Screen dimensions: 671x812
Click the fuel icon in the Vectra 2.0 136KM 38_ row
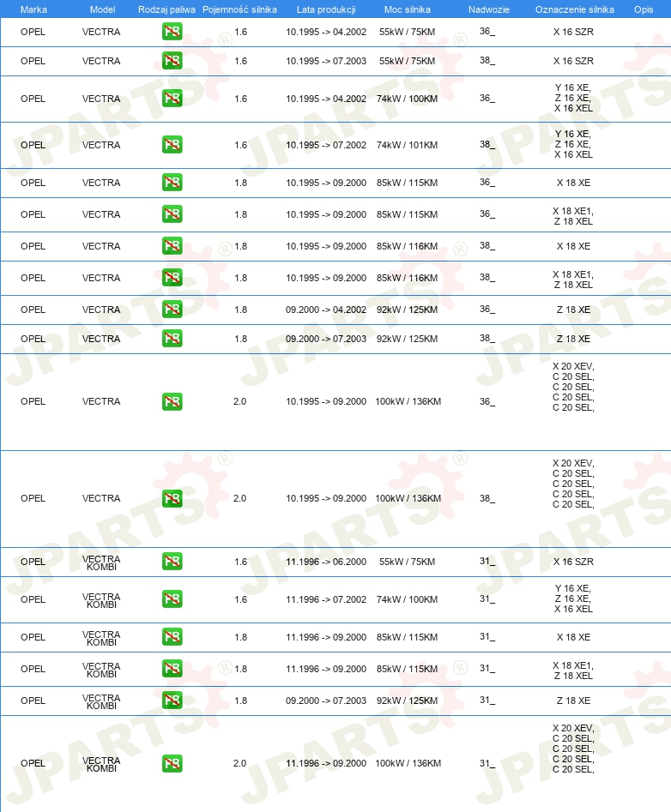172,498
